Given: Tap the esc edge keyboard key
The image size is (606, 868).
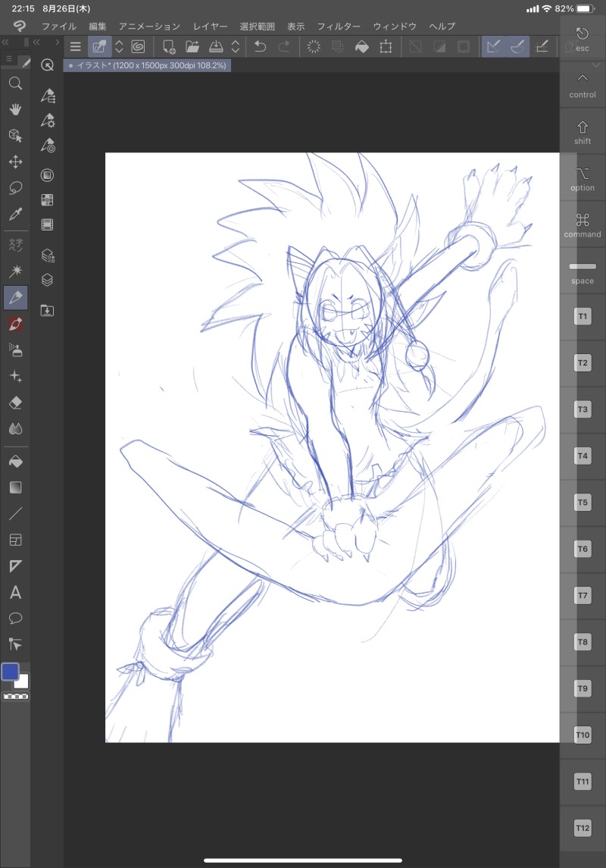Looking at the screenshot, I should pyautogui.click(x=583, y=39).
